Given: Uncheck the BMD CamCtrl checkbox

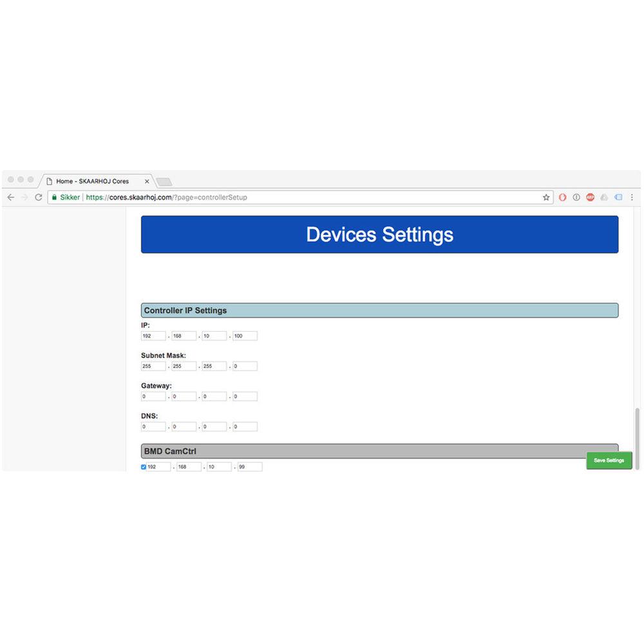Looking at the screenshot, I should point(144,467).
